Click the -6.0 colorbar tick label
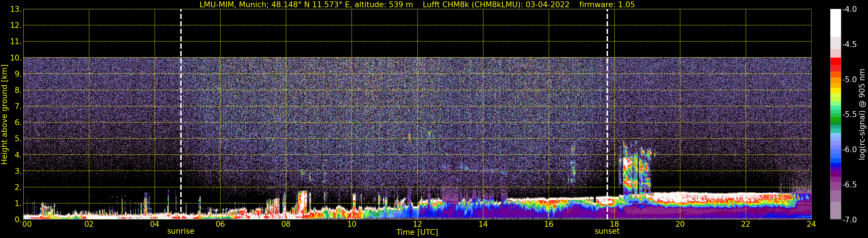Image resolution: width=868 pixels, height=238 pixels. click(849, 149)
